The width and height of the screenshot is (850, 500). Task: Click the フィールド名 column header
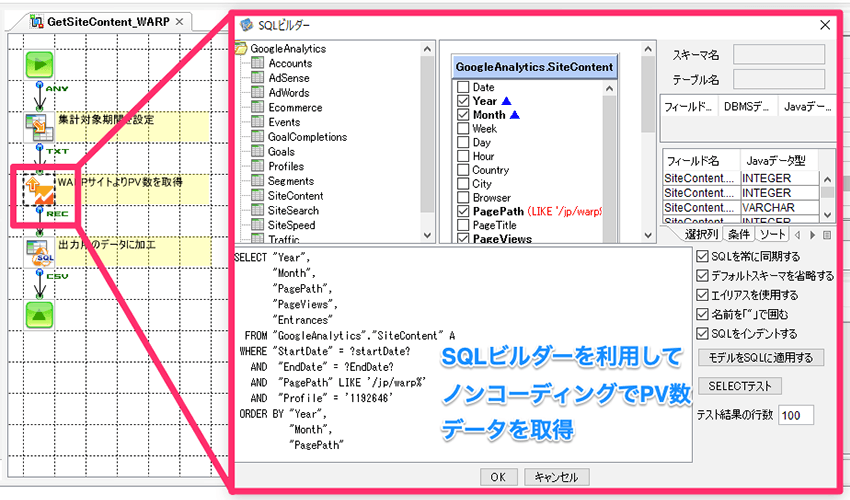coord(701,161)
